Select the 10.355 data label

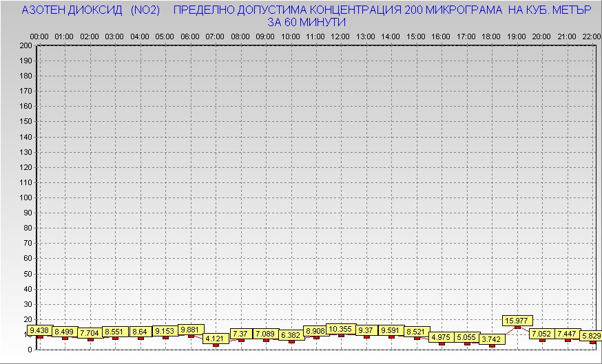pos(341,330)
